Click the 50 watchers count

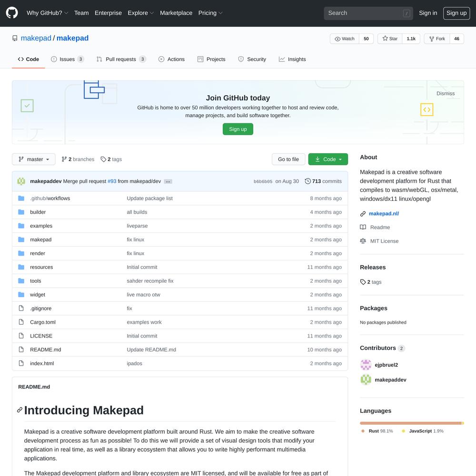(x=366, y=39)
